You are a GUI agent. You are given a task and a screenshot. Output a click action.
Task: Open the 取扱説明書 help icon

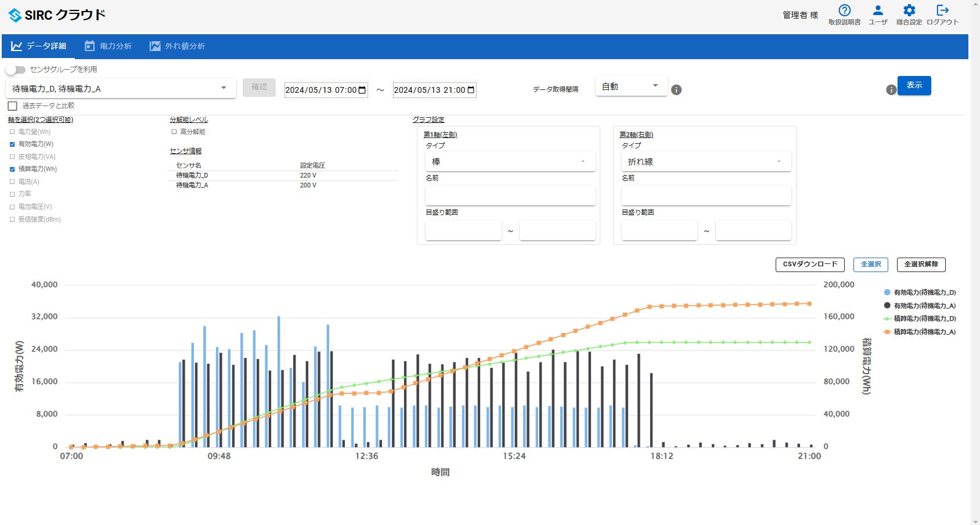[x=844, y=11]
